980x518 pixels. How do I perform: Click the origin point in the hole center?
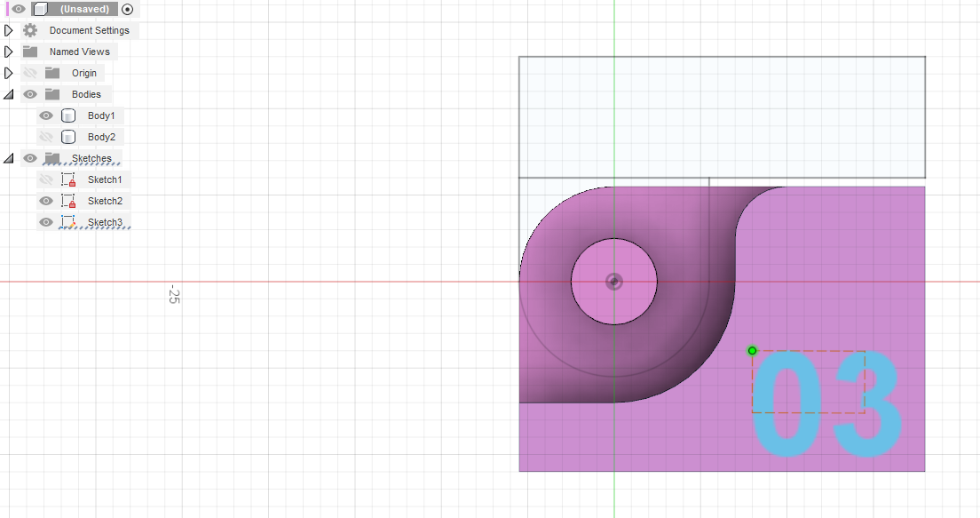pyautogui.click(x=613, y=282)
